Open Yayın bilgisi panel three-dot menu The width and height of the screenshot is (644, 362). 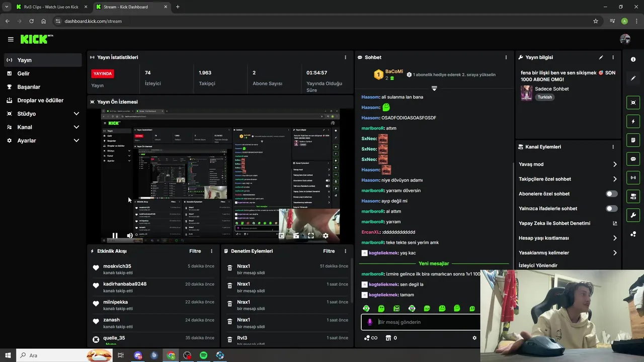[x=613, y=57]
